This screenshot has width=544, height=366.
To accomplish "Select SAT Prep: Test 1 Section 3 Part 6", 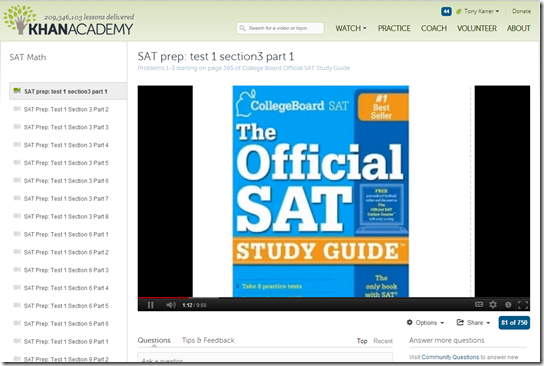I will click(x=66, y=181).
